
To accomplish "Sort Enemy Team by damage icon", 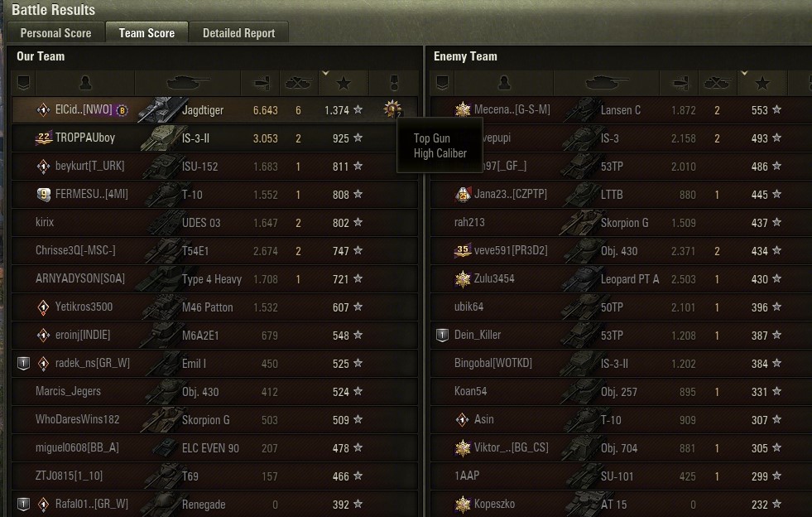I will pos(680,83).
